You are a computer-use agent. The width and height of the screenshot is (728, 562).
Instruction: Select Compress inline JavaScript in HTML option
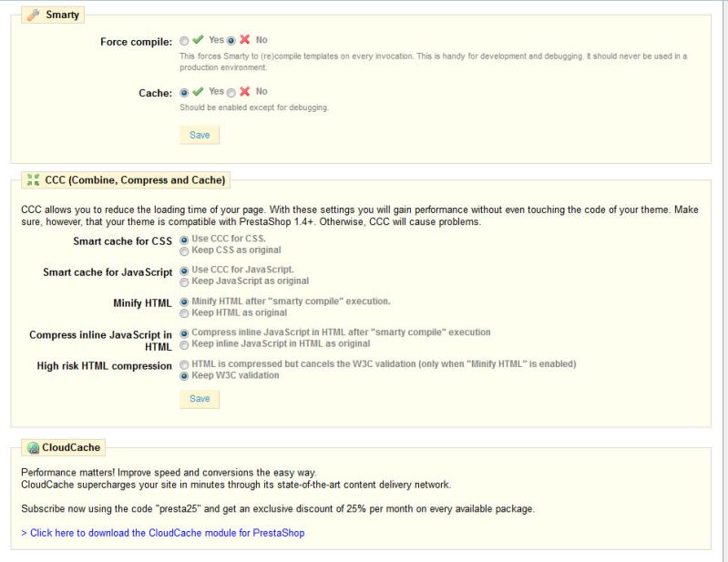click(x=184, y=333)
